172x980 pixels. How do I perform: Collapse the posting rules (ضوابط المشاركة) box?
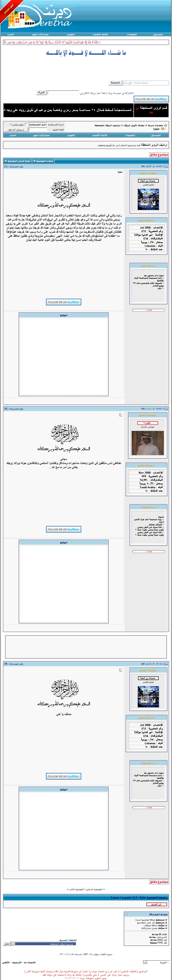(x=126, y=914)
